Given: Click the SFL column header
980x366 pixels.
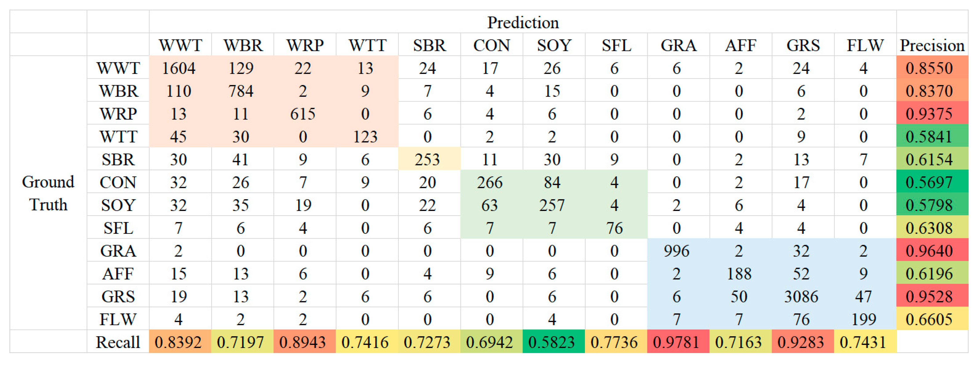Looking at the screenshot, I should coord(616,45).
